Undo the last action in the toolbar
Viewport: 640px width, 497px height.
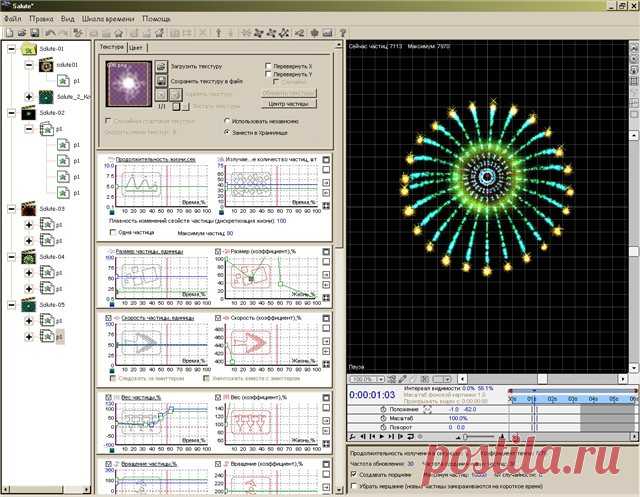pyautogui.click(x=51, y=33)
